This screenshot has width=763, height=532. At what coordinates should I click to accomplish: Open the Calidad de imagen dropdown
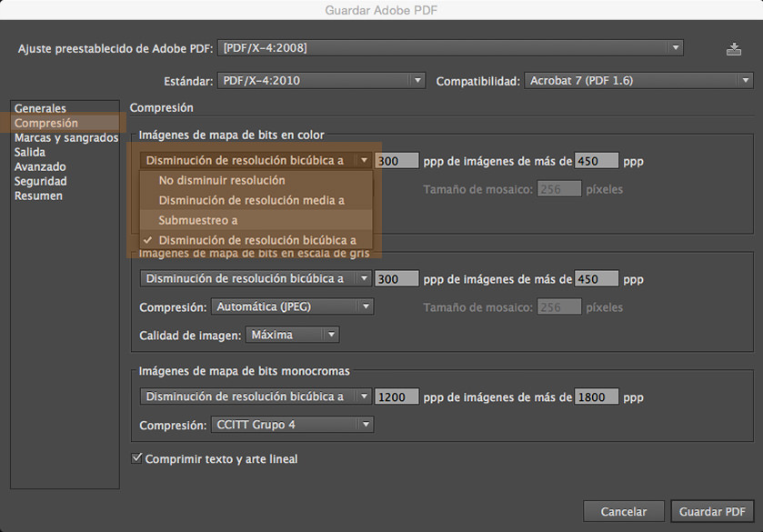(x=293, y=335)
